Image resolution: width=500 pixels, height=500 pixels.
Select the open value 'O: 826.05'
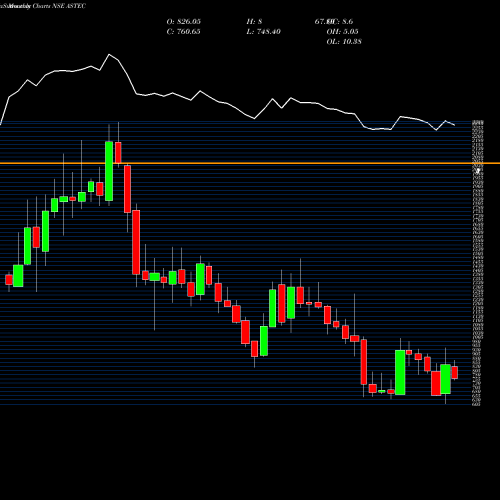click(184, 22)
